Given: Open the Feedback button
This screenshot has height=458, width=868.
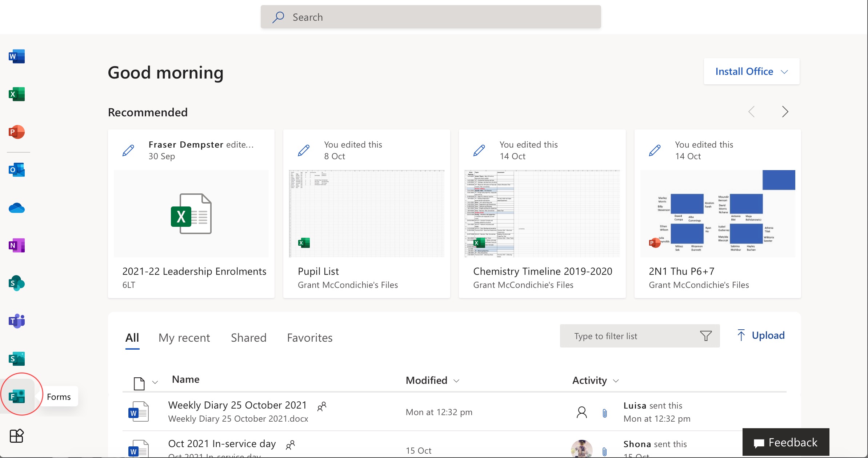Looking at the screenshot, I should coord(785,442).
